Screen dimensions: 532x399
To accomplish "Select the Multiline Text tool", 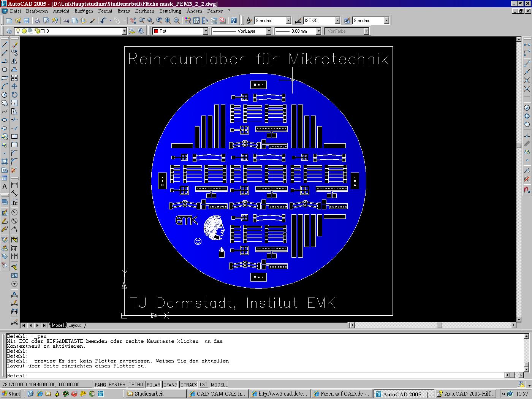I will 5,187.
